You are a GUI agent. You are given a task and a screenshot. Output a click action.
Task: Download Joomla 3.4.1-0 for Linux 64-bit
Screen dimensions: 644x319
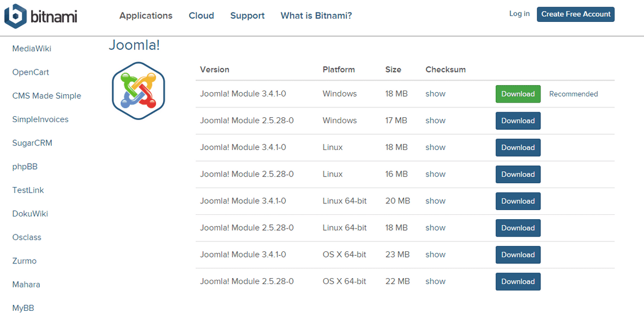(518, 201)
